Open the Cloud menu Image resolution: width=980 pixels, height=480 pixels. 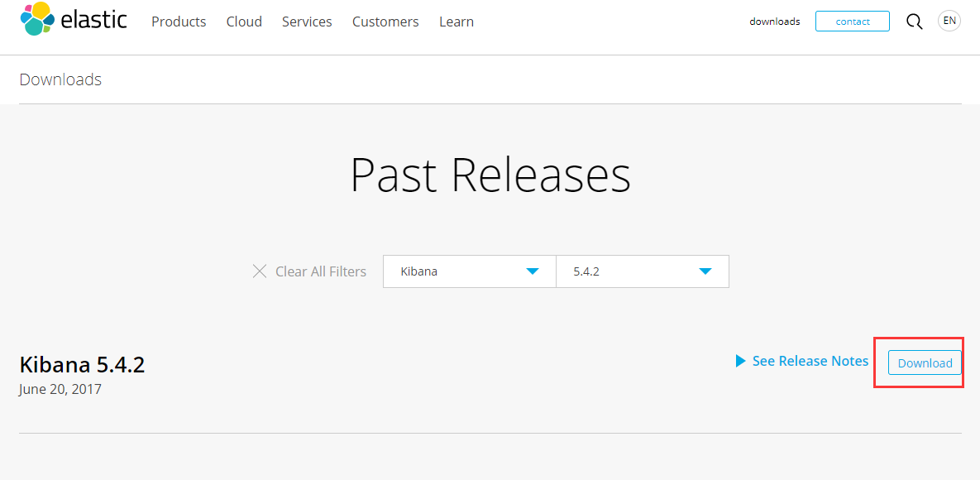coord(244,22)
